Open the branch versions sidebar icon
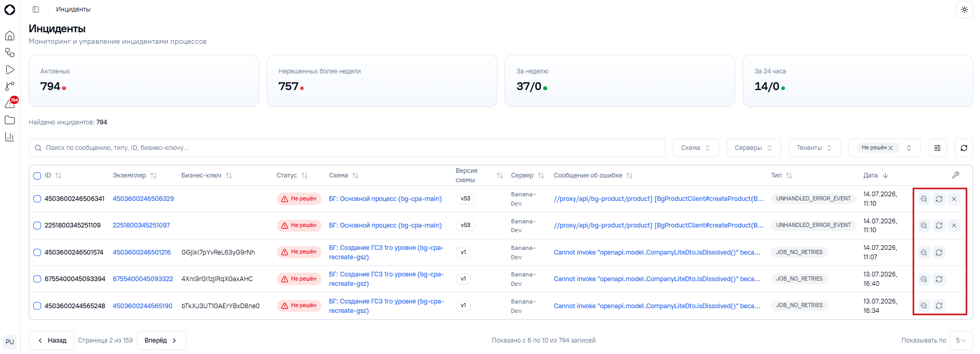980x354 pixels. 9,86
